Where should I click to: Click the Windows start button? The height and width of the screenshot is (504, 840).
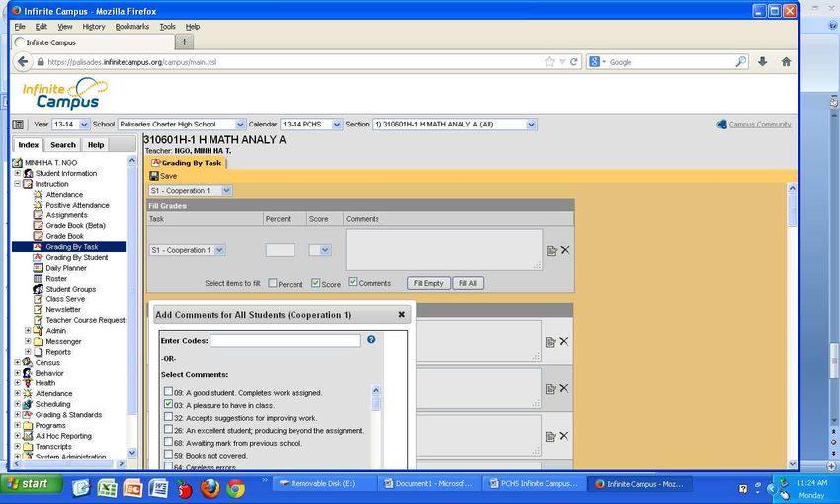(29, 484)
